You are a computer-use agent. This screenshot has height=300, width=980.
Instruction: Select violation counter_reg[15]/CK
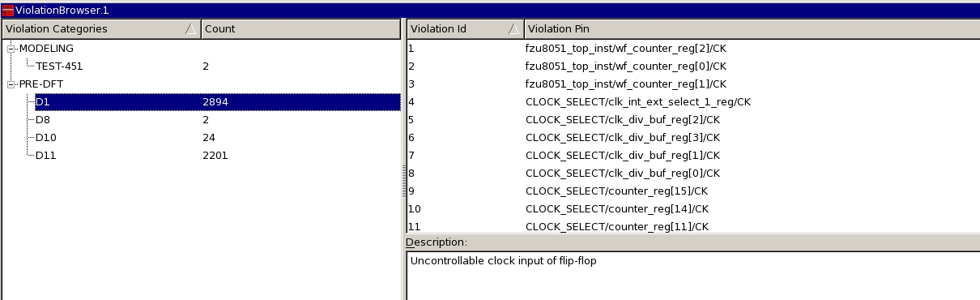click(617, 191)
